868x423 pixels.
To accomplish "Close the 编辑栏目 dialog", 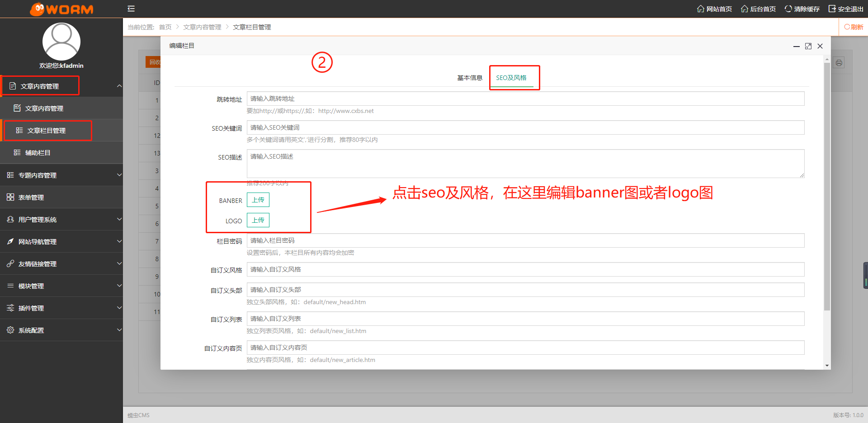I will 820,46.
